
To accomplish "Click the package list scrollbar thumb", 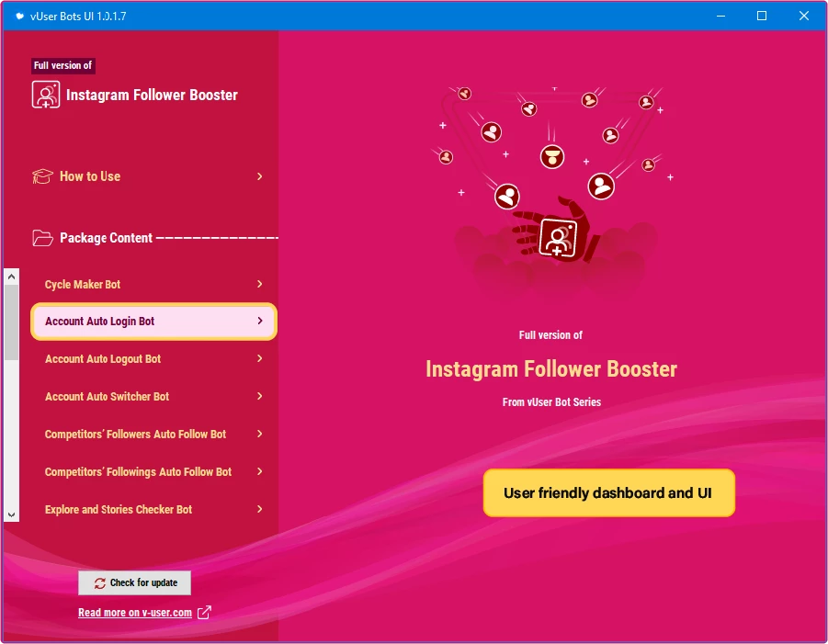I will click(x=12, y=322).
